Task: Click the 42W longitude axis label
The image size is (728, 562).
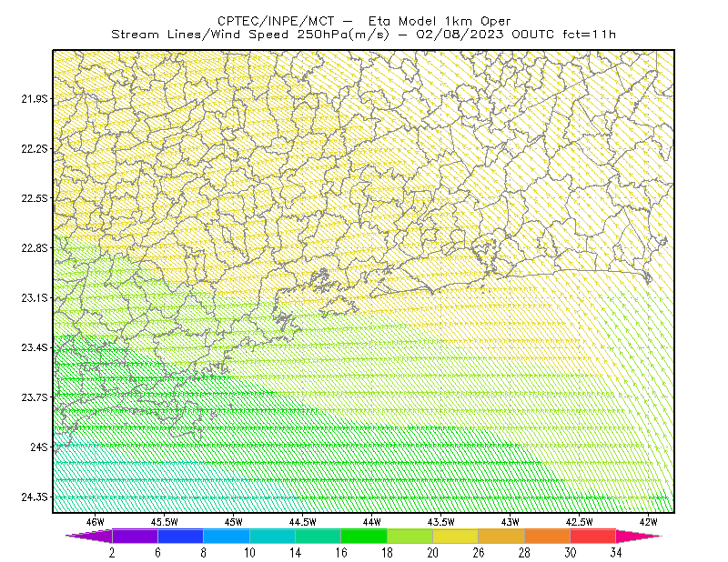Action: click(649, 522)
